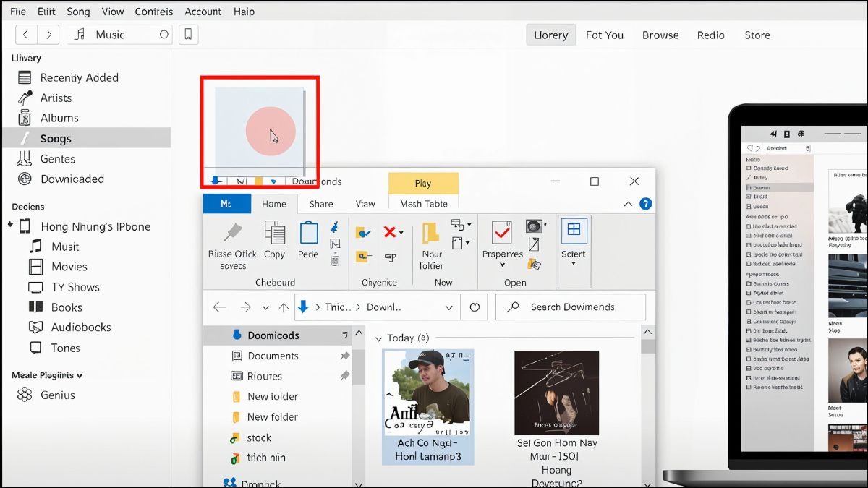The width and height of the screenshot is (868, 488).
Task: Click the Risse Ofick pin icon in ribbon
Action: pos(232,233)
